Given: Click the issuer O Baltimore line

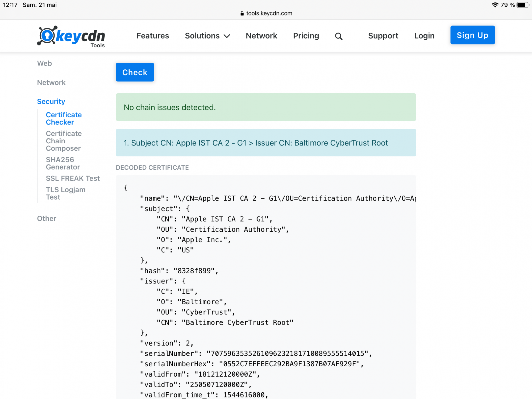Looking at the screenshot, I should pyautogui.click(x=192, y=302).
